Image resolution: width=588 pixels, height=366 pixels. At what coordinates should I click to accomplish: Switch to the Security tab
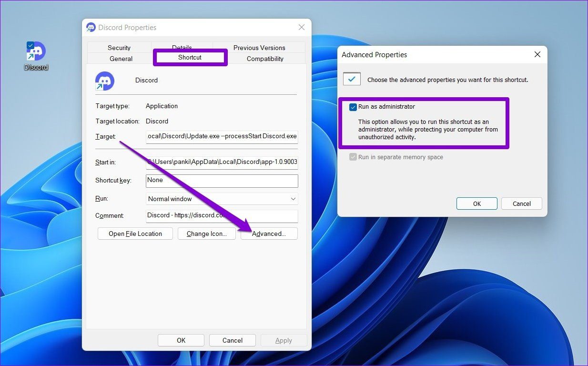click(x=119, y=48)
